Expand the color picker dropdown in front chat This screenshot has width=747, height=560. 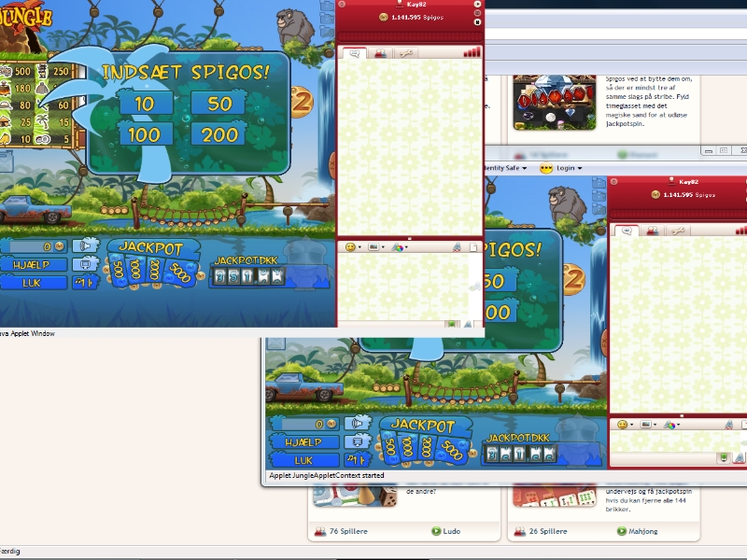(399, 247)
